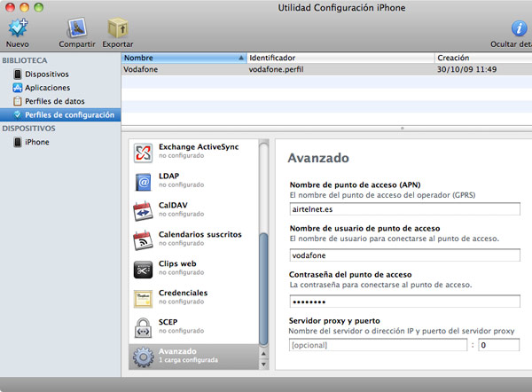Sort by the Creación column header
532x392 pixels.
pyautogui.click(x=483, y=58)
